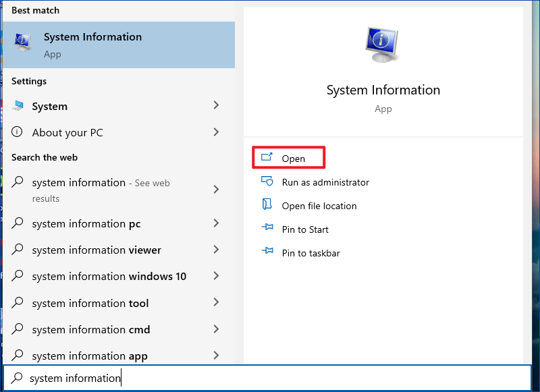Click the Open icon highlighted in red
This screenshot has width=540, height=392.
click(x=266, y=157)
